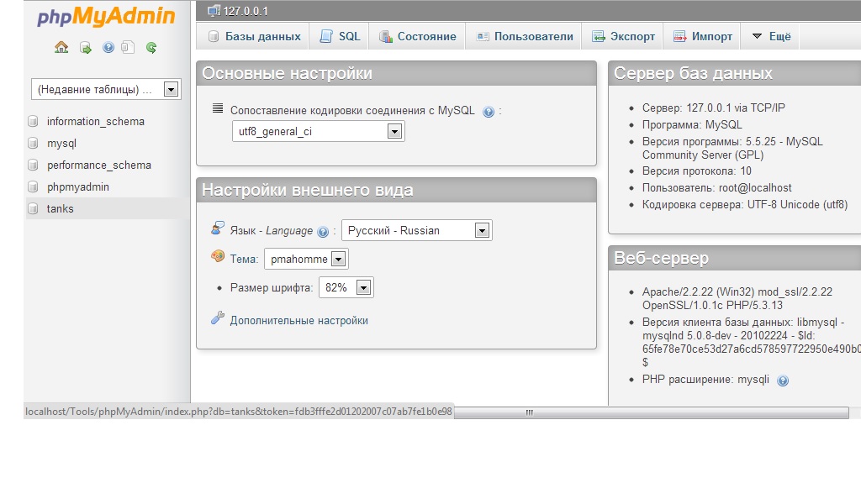Click the Тема: label link
The height and width of the screenshot is (504, 861).
coord(244,259)
